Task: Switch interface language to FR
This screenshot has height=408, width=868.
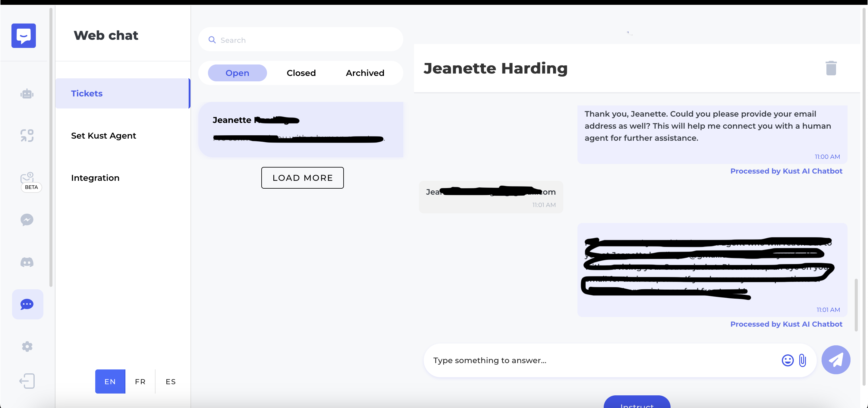Action: click(x=140, y=381)
